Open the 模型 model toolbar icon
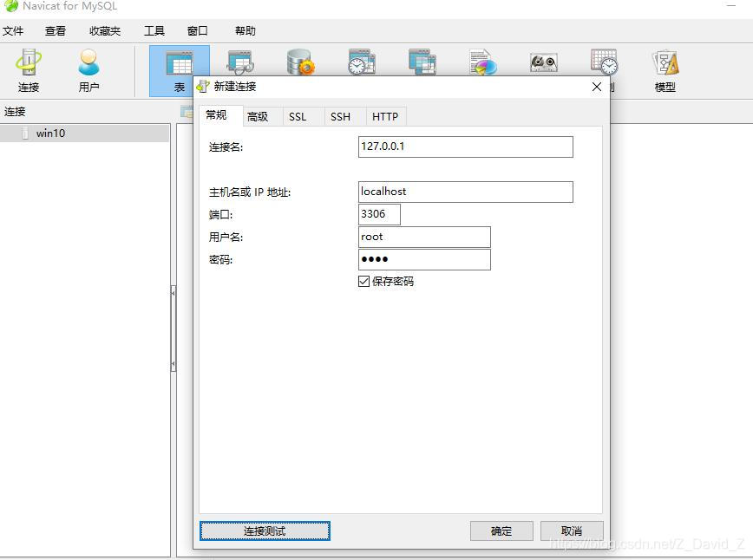This screenshot has width=753, height=560. (x=665, y=70)
